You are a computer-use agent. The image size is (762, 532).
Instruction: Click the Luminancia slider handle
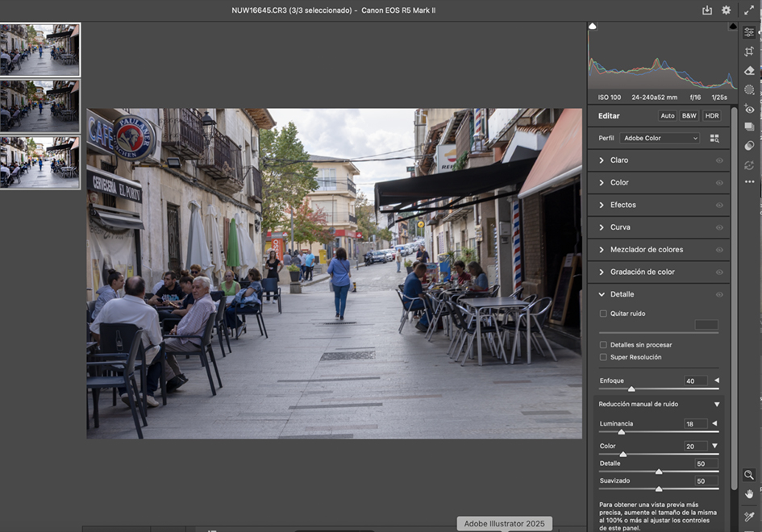[x=621, y=432]
